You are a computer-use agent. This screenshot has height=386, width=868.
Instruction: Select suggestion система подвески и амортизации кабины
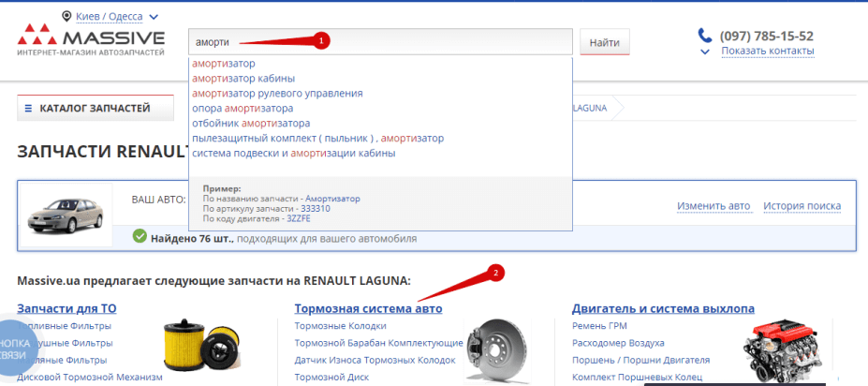pos(293,154)
